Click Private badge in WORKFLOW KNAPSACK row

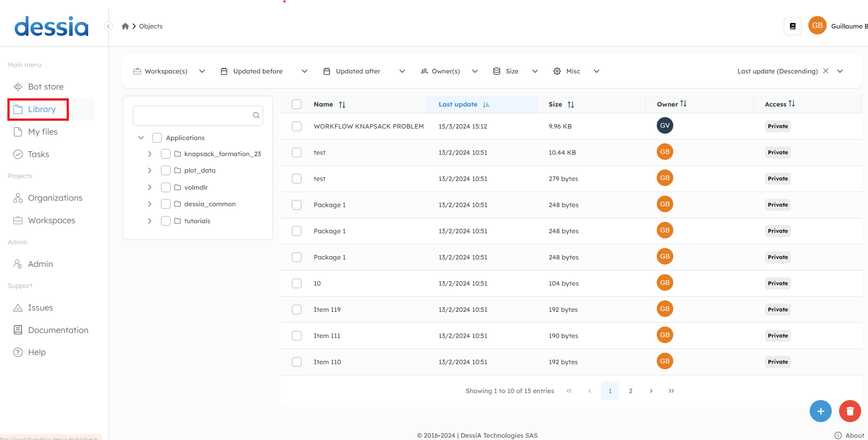pos(778,126)
